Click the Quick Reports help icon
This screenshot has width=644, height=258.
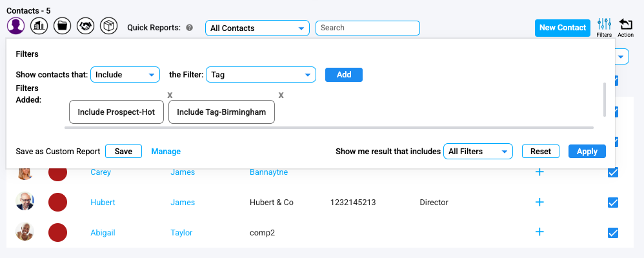[189, 28]
